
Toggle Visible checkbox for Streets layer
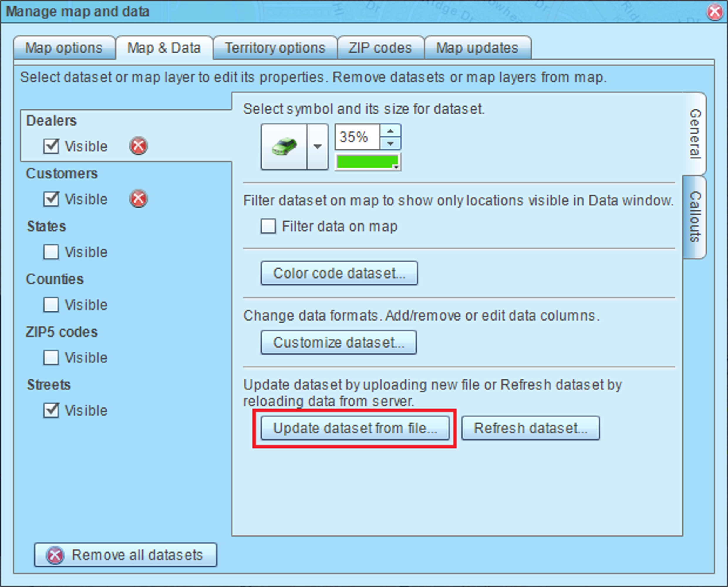(x=51, y=410)
